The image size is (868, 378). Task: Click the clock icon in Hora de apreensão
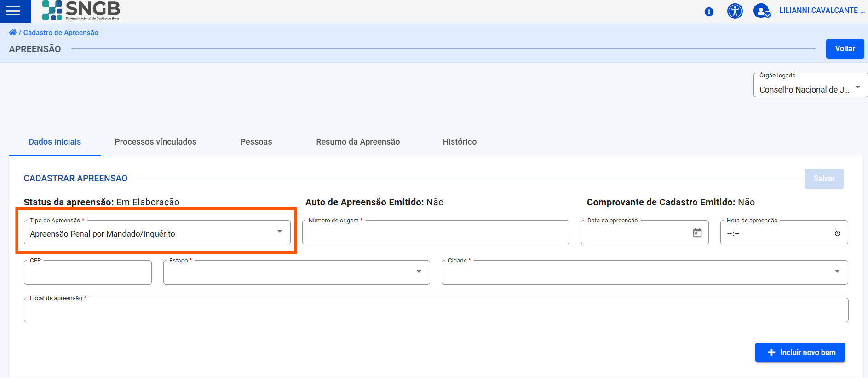pos(837,233)
